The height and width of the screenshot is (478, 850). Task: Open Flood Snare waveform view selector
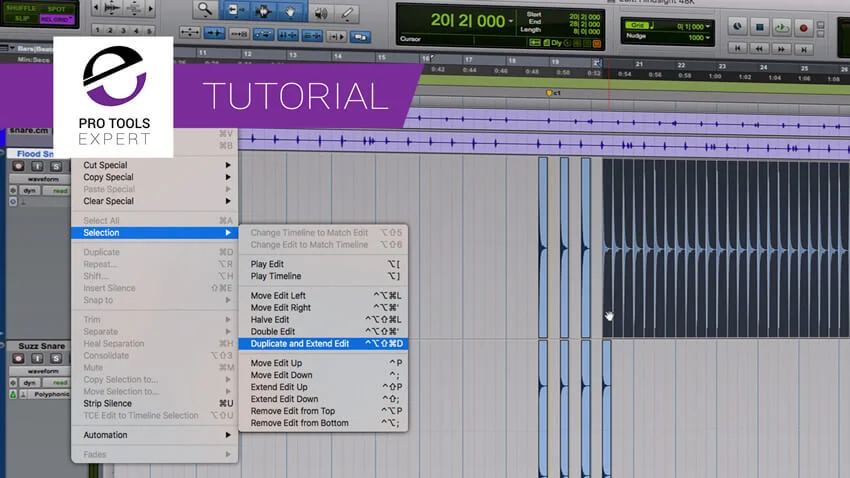click(x=42, y=179)
